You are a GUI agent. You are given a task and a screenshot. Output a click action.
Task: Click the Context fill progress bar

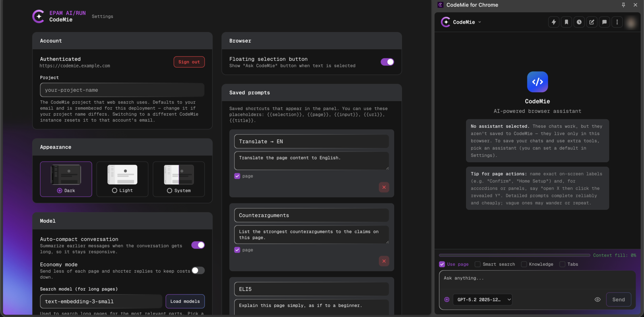click(514, 255)
